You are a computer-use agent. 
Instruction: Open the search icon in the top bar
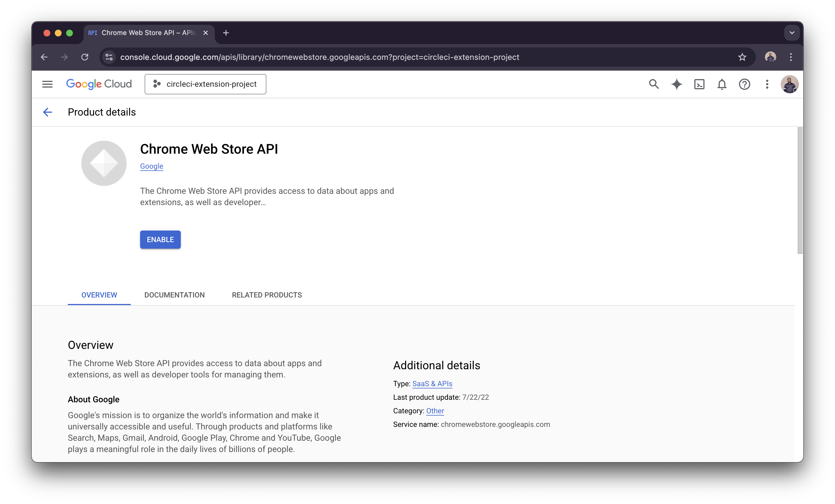(x=654, y=84)
